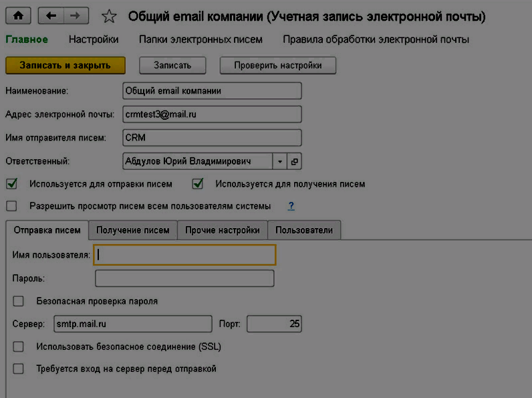Select the Пользователи tab
Viewport: 532px width, 398px height.
point(304,230)
